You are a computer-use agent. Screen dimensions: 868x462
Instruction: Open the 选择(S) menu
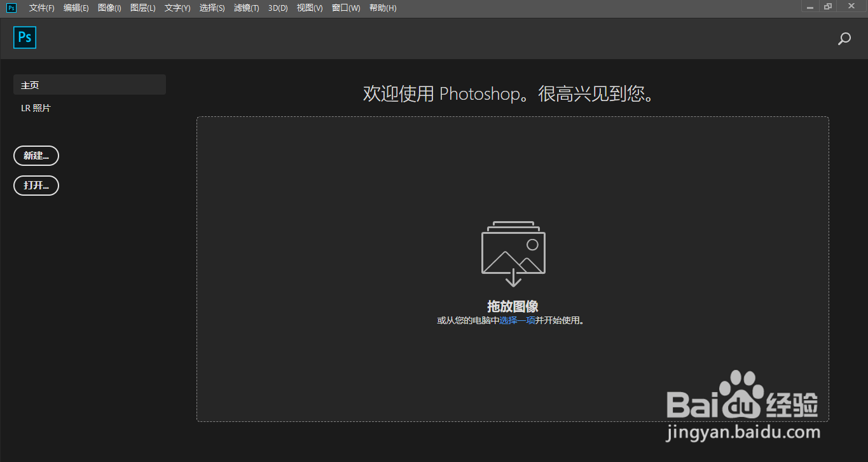point(211,8)
